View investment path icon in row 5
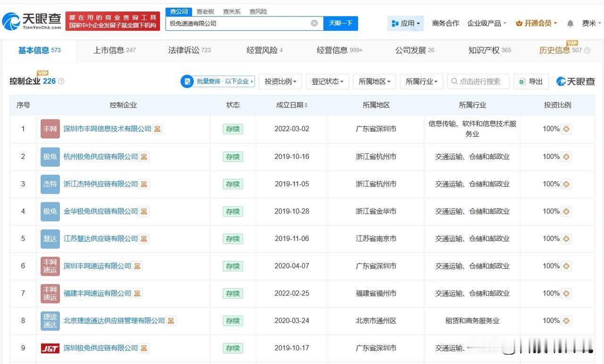Screen dimensions: 604x364 pyautogui.click(x=566, y=239)
